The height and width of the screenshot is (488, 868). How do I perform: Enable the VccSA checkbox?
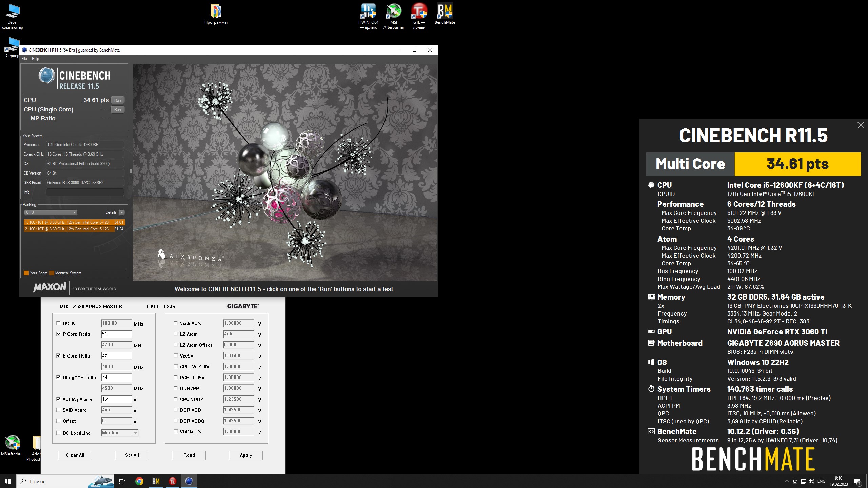[x=176, y=355]
